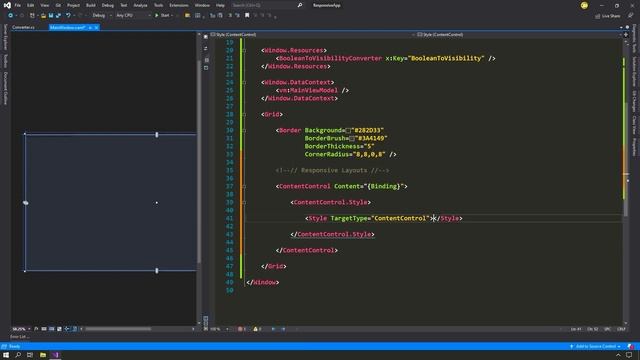Collapse the Grid element on line 28
Viewport: 640px width, 360px height.
(244, 115)
